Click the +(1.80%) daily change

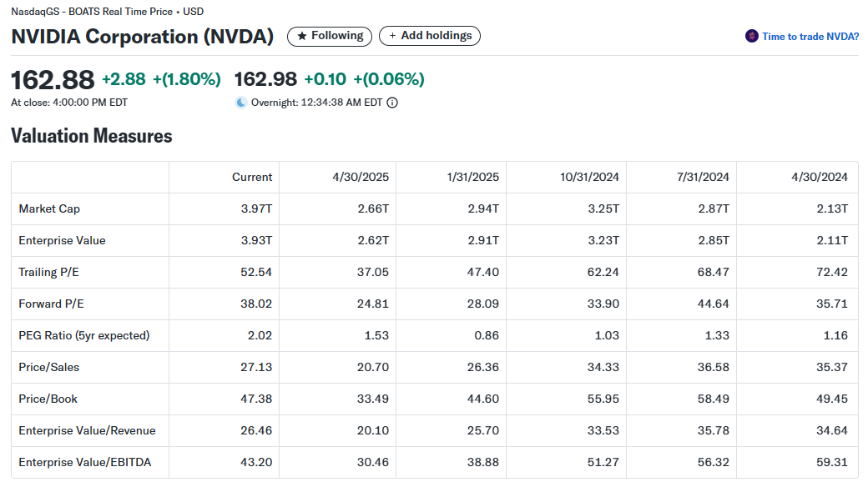pyautogui.click(x=187, y=79)
